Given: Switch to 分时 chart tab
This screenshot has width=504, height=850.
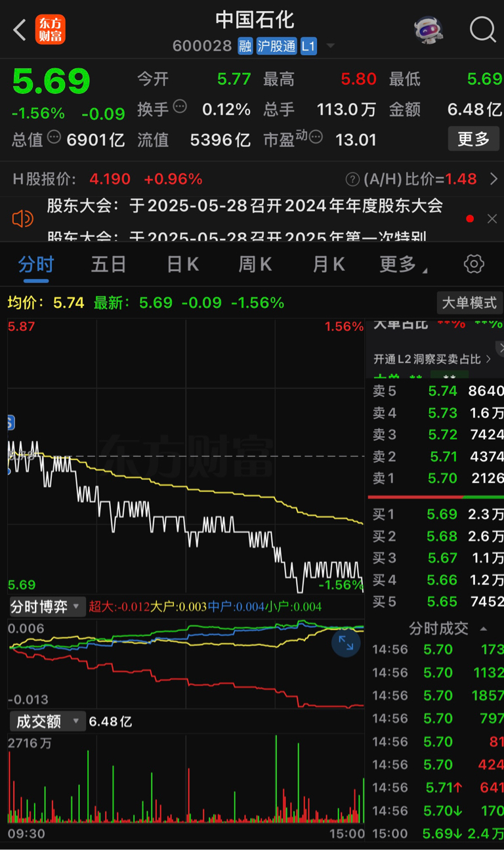Looking at the screenshot, I should click(x=35, y=265).
